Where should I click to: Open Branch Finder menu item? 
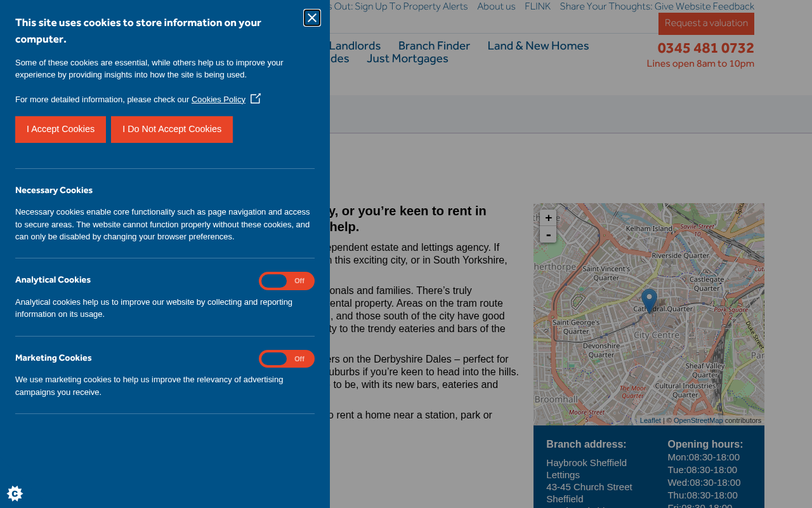click(434, 46)
